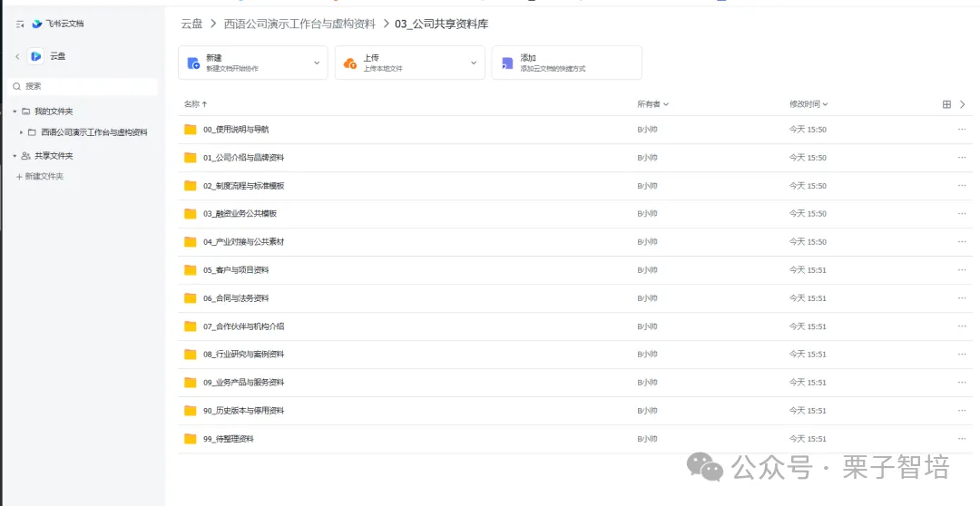This screenshot has height=506, width=980.
Task: Open more options for 01_公司介绍与品牌资料
Action: click(962, 158)
